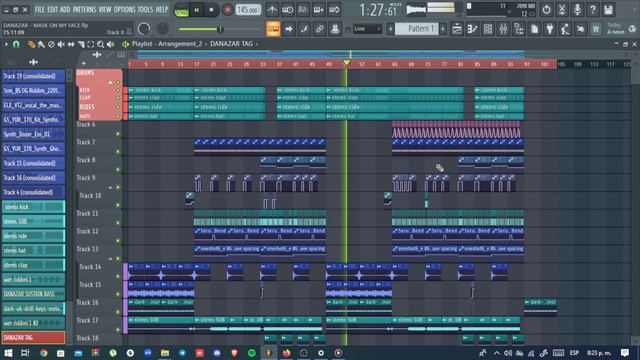
Task: Select the playlist slip tool
Action: tap(71, 44)
